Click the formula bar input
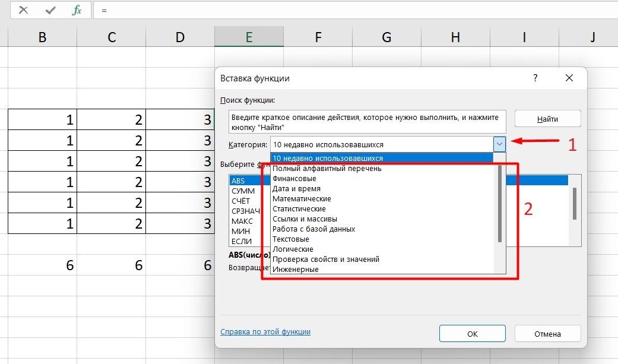The height and width of the screenshot is (364, 618). click(355, 10)
